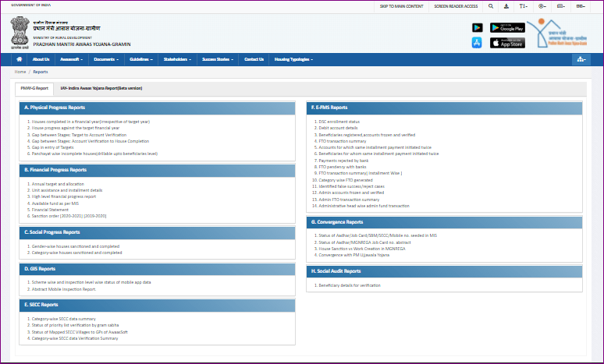
Task: Open Beneficiary details for verification report
Action: click(343, 286)
